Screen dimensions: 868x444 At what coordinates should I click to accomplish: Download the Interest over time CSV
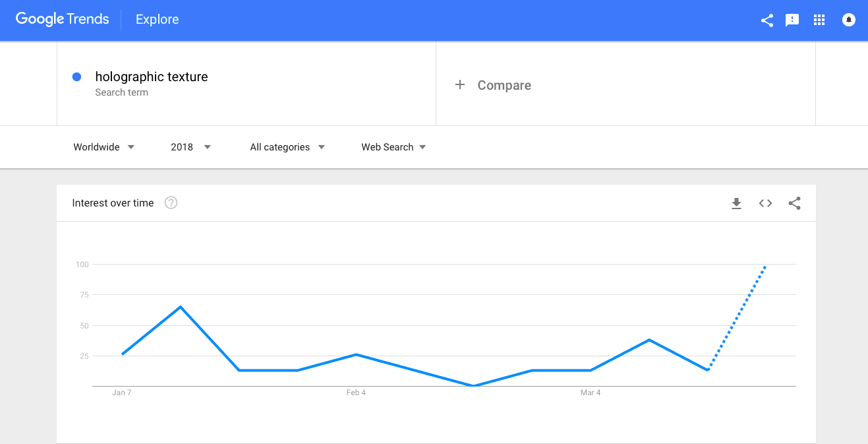[x=737, y=203]
